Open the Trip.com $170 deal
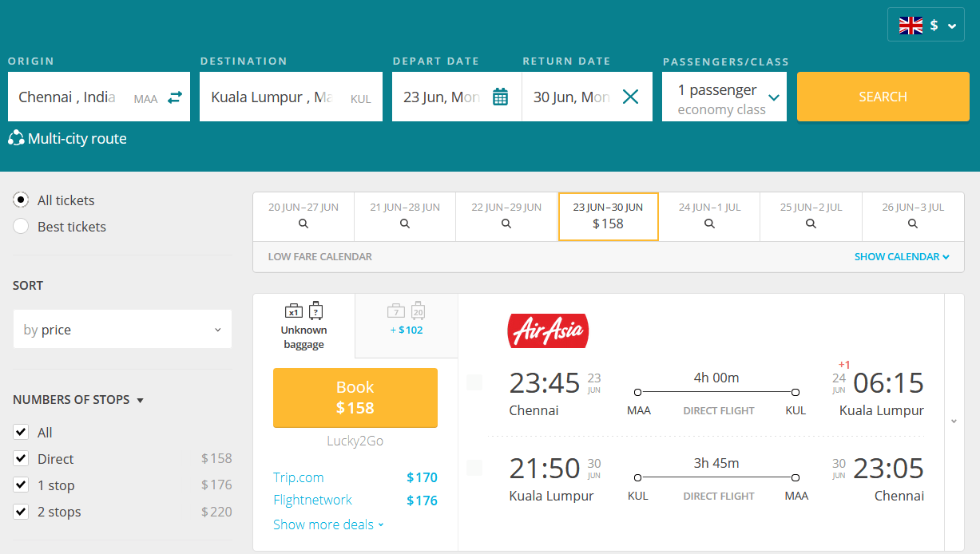The height and width of the screenshot is (554, 980). pos(355,477)
